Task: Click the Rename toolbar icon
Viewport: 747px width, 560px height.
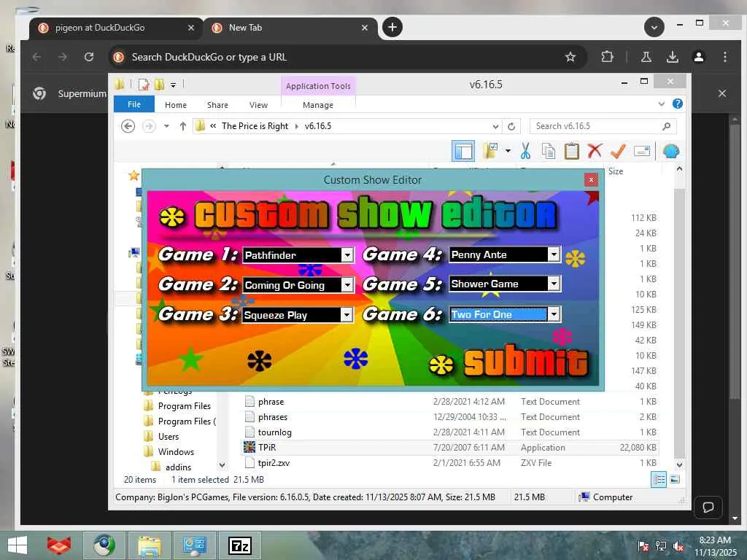Action: click(642, 152)
